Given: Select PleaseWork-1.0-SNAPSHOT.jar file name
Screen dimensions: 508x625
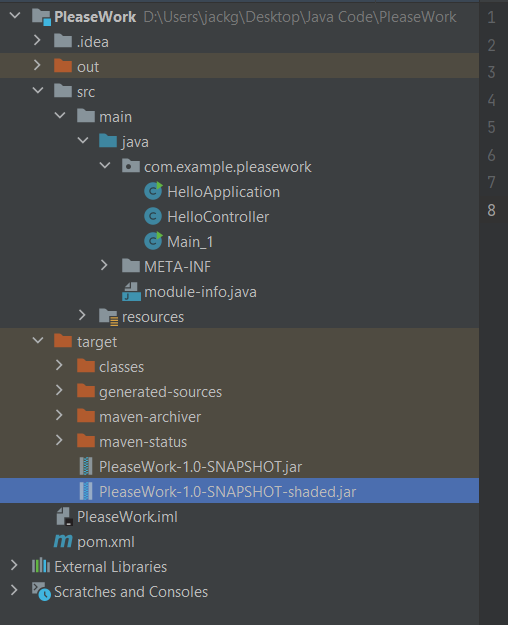Looking at the screenshot, I should point(201,467).
